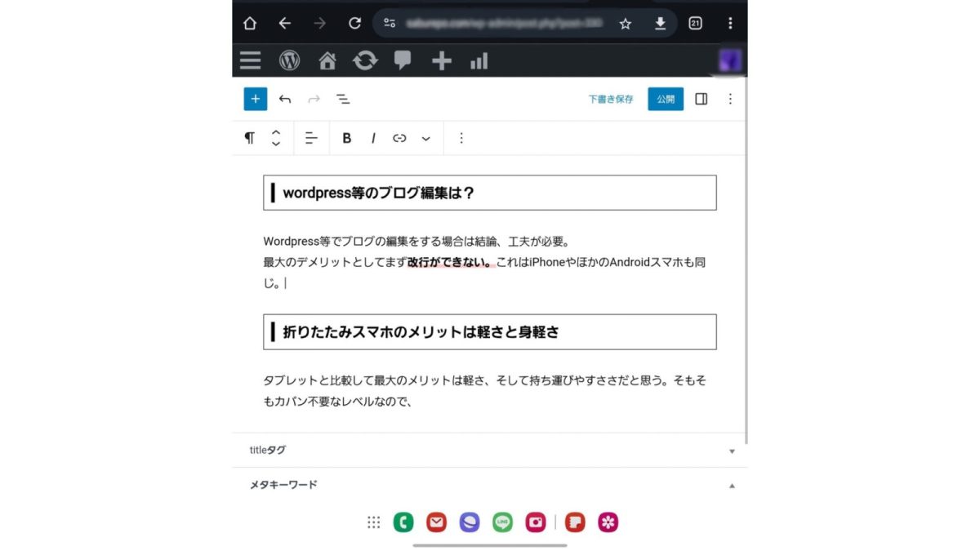Open the document overview list view
The width and height of the screenshot is (980, 551).
pyautogui.click(x=343, y=99)
